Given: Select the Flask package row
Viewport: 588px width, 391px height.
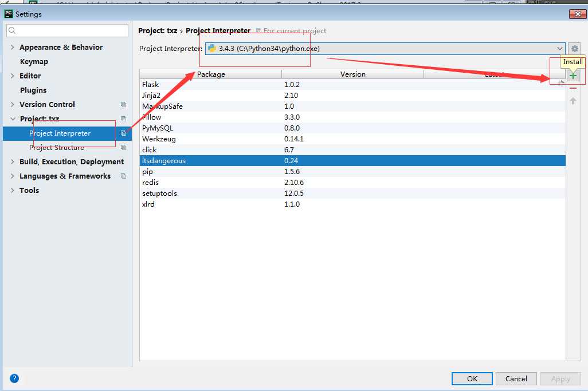Looking at the screenshot, I should tap(352, 85).
